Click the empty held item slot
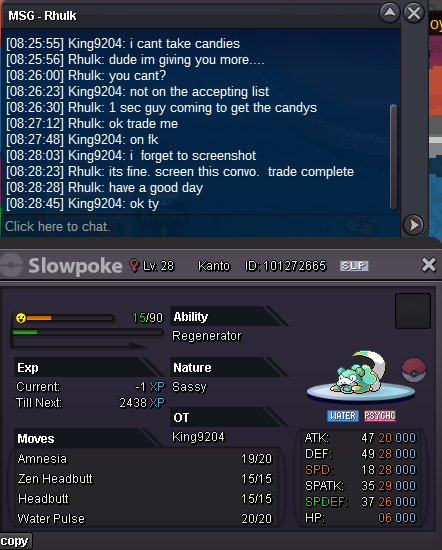The height and width of the screenshot is (550, 442). [413, 311]
